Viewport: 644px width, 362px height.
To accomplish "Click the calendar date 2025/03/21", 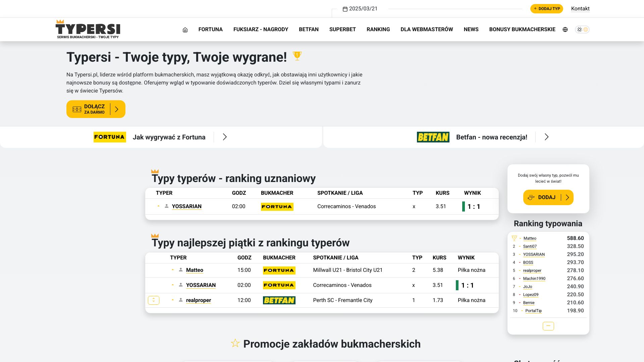I will point(360,9).
